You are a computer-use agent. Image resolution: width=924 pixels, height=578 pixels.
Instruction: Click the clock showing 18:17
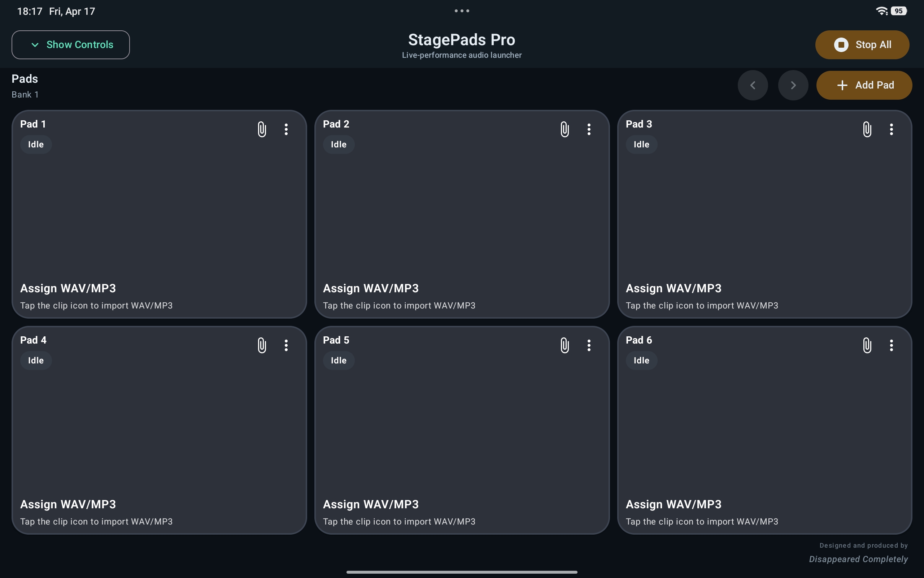pos(30,11)
